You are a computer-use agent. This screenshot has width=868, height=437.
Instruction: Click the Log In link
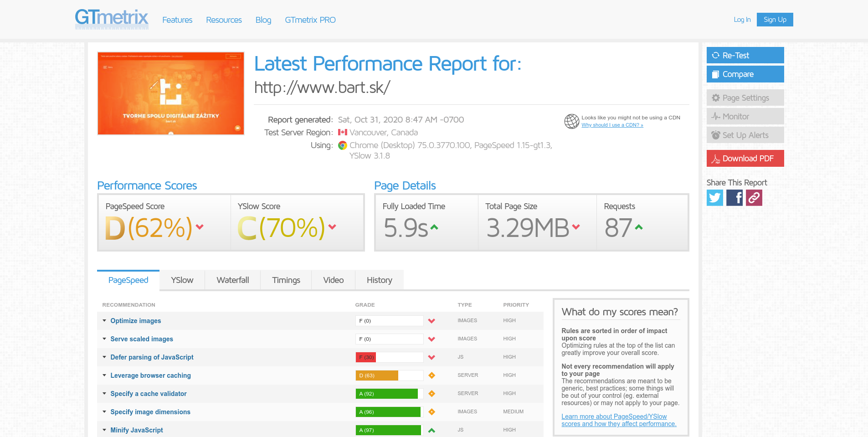click(x=742, y=20)
